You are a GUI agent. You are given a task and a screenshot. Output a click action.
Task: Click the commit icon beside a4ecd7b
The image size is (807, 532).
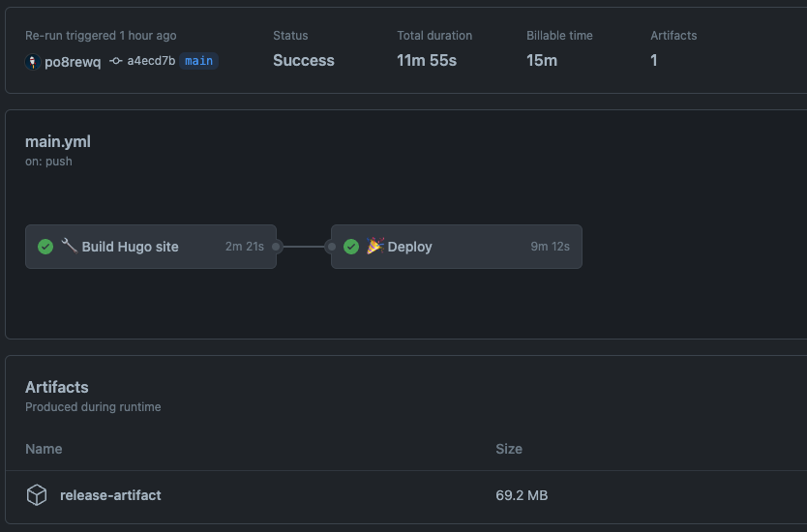pyautogui.click(x=116, y=61)
